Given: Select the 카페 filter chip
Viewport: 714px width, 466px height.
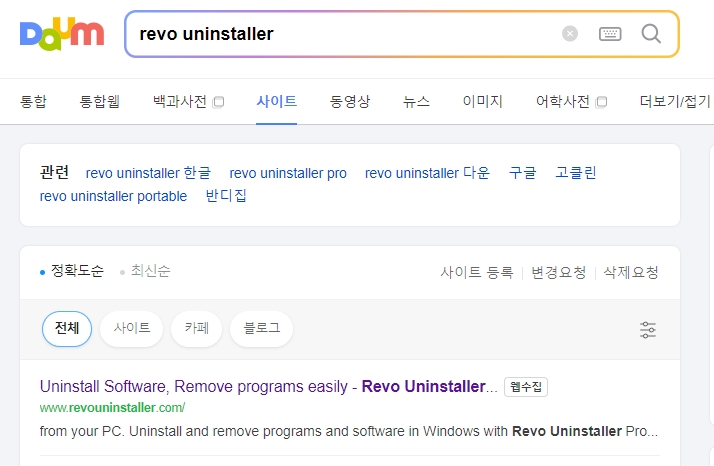Looking at the screenshot, I should pyautogui.click(x=196, y=328).
